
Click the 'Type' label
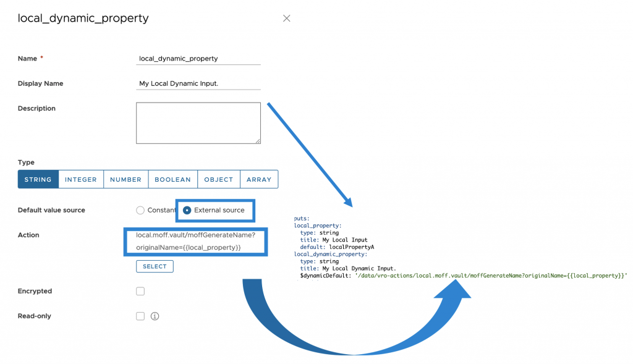tap(26, 163)
